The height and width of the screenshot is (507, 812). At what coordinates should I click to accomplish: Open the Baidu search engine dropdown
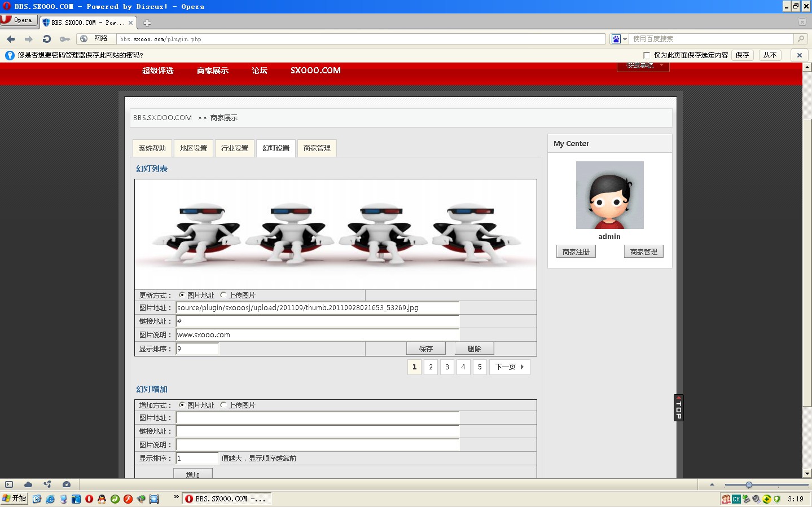(619, 39)
